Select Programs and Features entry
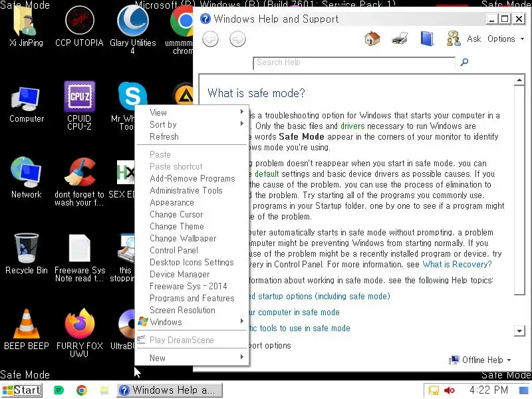532x399 pixels. point(192,298)
